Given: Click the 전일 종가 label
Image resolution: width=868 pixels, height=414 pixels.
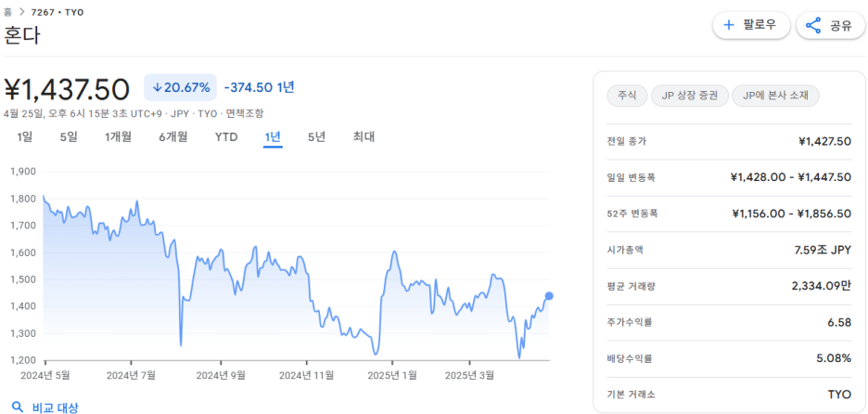Looking at the screenshot, I should coord(627,141).
